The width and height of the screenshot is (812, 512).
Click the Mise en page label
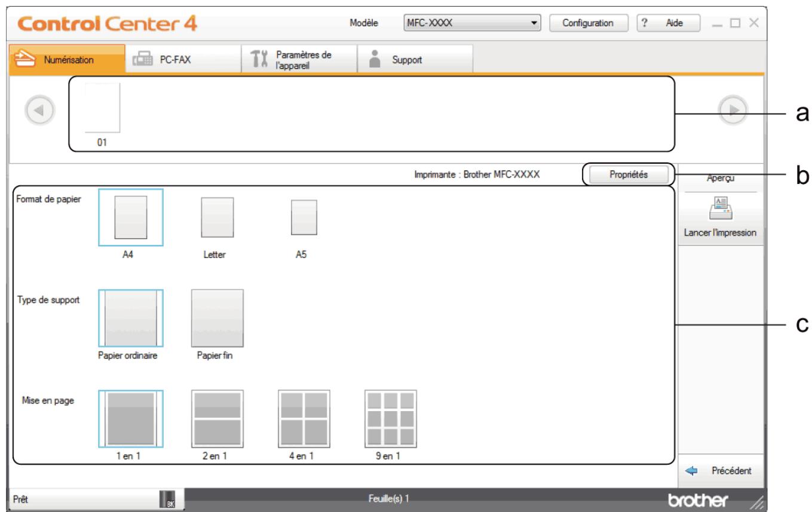pos(47,400)
